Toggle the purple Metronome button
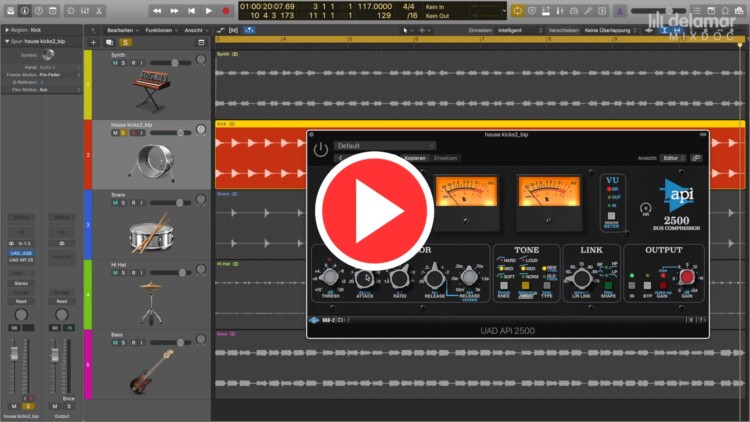The height and width of the screenshot is (422, 750). click(x=620, y=11)
